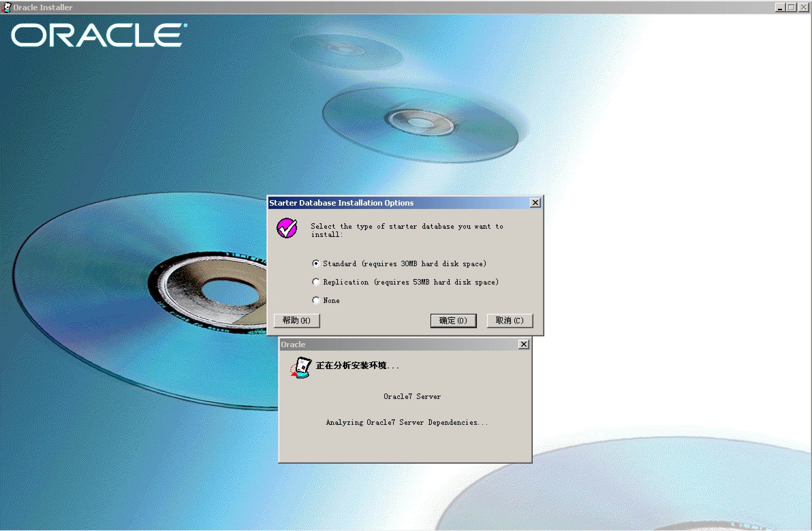Click the Oracle installer analyzing icon
This screenshot has width=812, height=531.
[x=301, y=368]
